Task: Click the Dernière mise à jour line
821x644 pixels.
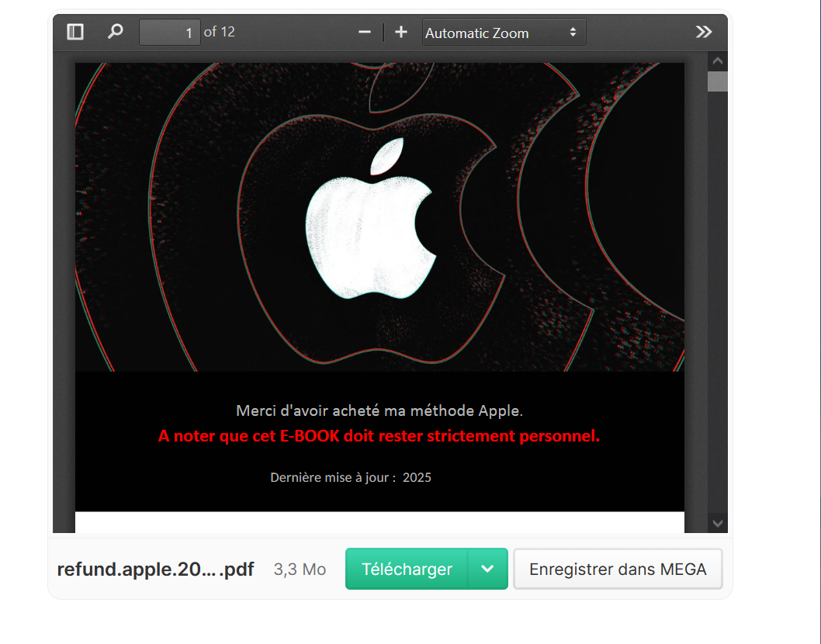Action: click(x=351, y=477)
